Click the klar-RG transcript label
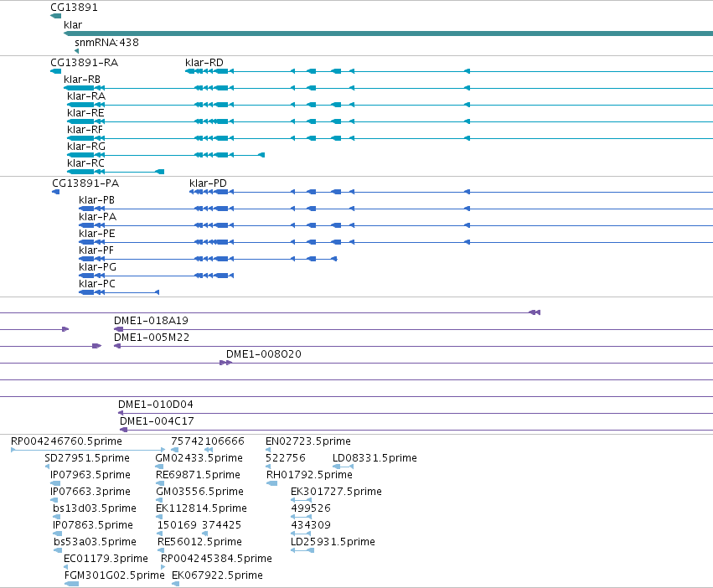Screen dimensions: 713x588 click(86, 147)
